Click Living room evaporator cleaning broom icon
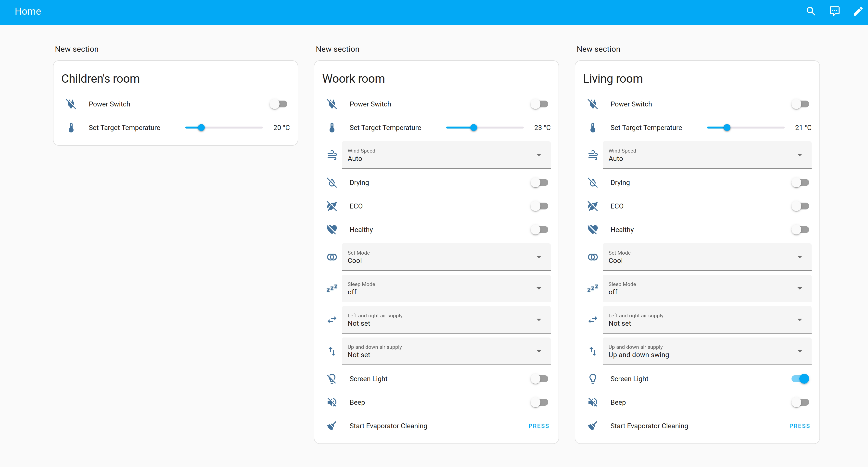 [593, 426]
